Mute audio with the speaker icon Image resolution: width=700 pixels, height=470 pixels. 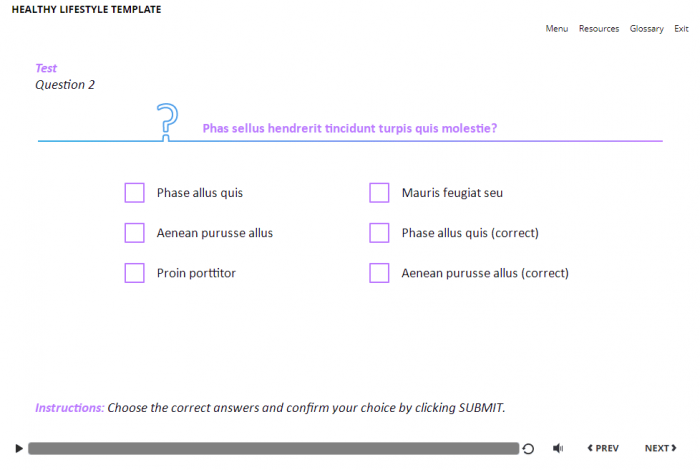558,449
